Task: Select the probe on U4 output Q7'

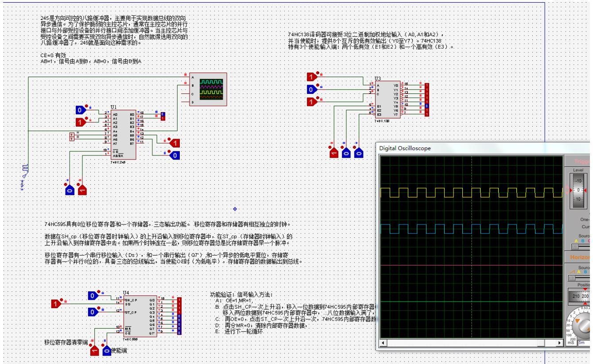Action: pos(179,332)
